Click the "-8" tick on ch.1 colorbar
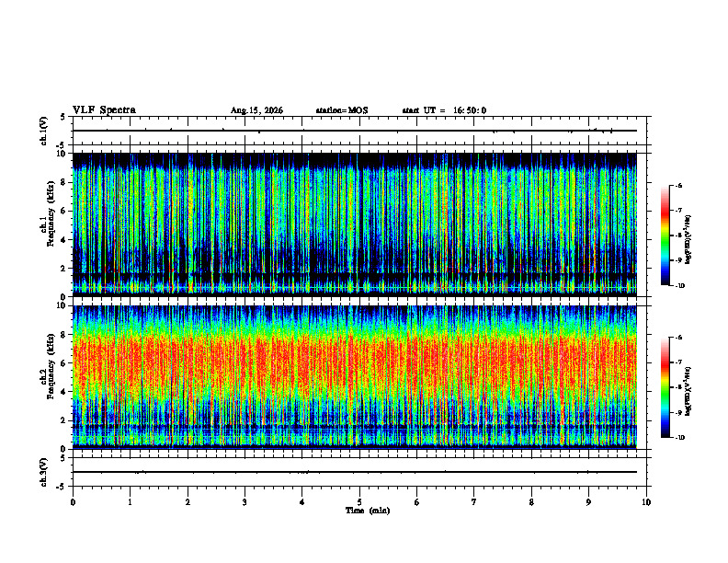Viewport: 728px width, 563px height. 679,236
